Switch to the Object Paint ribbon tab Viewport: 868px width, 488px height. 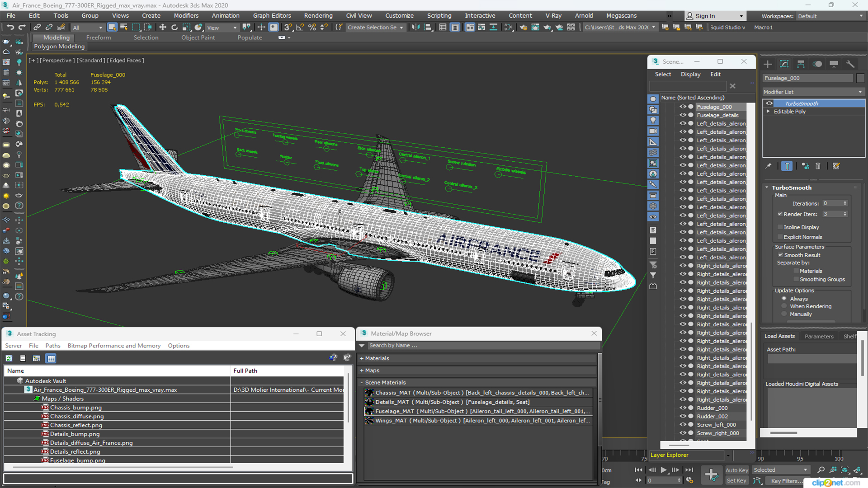coord(198,38)
